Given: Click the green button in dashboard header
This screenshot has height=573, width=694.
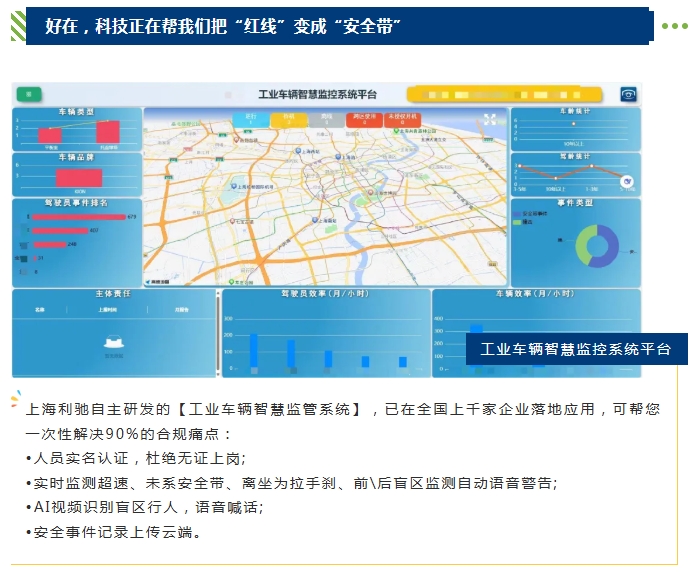Looking at the screenshot, I should pos(28,94).
